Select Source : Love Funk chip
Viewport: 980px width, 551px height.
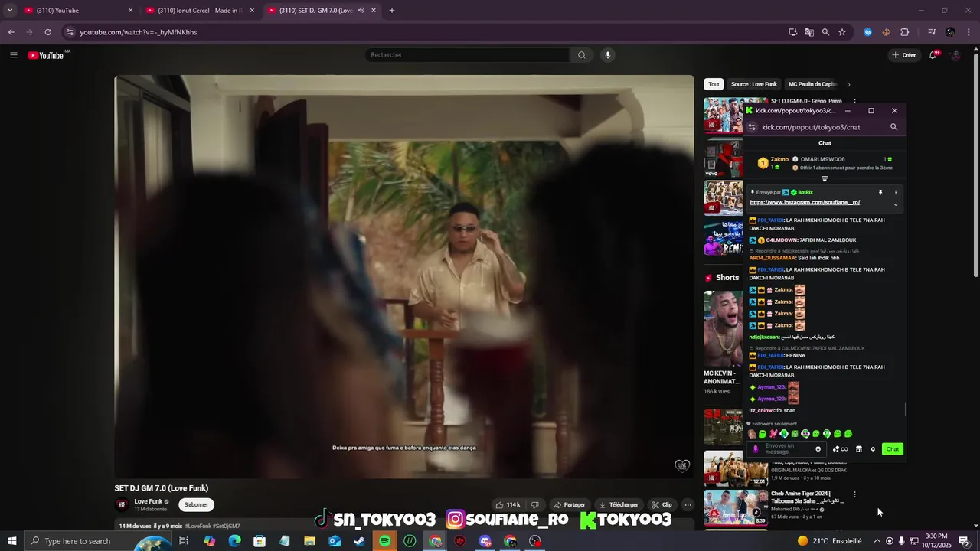click(x=753, y=84)
